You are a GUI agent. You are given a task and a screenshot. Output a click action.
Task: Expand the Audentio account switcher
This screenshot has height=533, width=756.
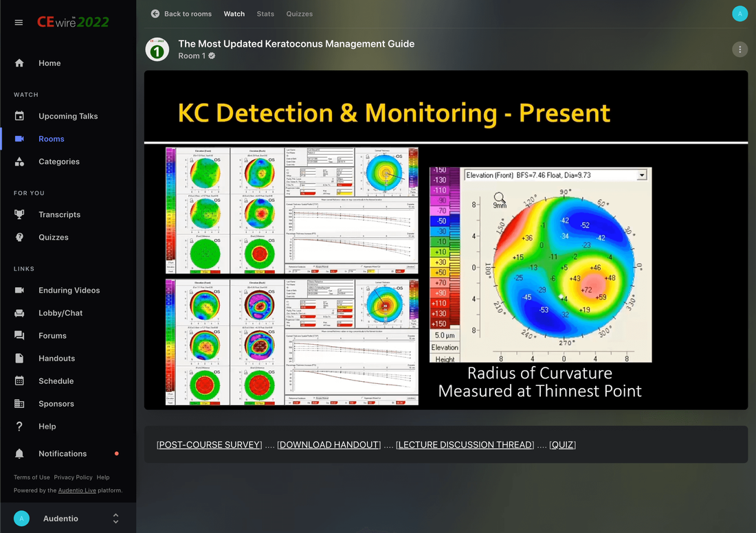tap(115, 519)
